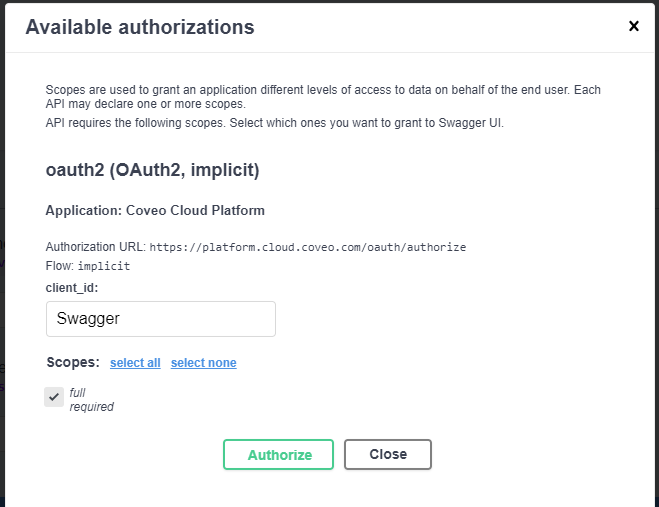This screenshot has height=507, width=659.
Task: Close the dialog with the X icon
Action: (633, 26)
